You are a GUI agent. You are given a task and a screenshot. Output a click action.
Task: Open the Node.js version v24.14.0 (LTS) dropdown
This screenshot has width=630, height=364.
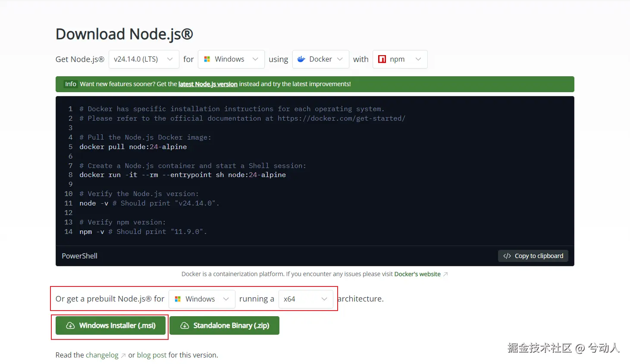coord(144,59)
